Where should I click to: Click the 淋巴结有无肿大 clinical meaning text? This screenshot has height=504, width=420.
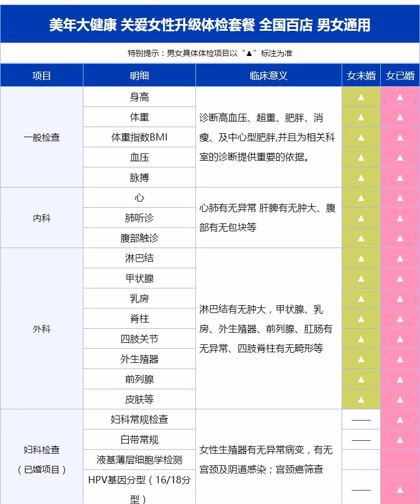tap(266, 329)
